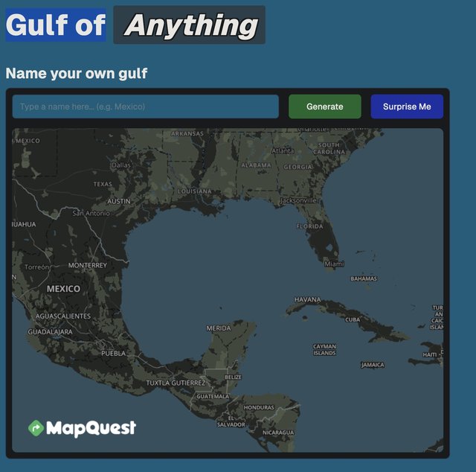The height and width of the screenshot is (472, 476).
Task: Click the AGUASCALIENTES label
Action: pyautogui.click(x=63, y=316)
